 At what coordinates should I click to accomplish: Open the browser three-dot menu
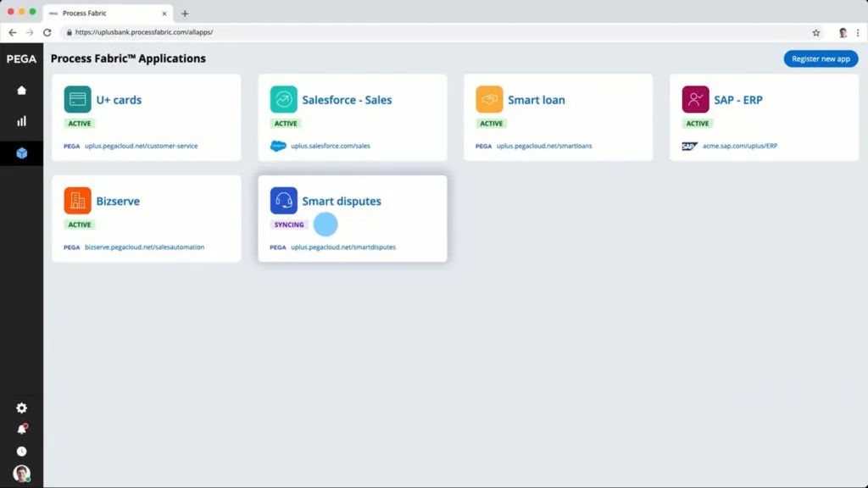858,33
